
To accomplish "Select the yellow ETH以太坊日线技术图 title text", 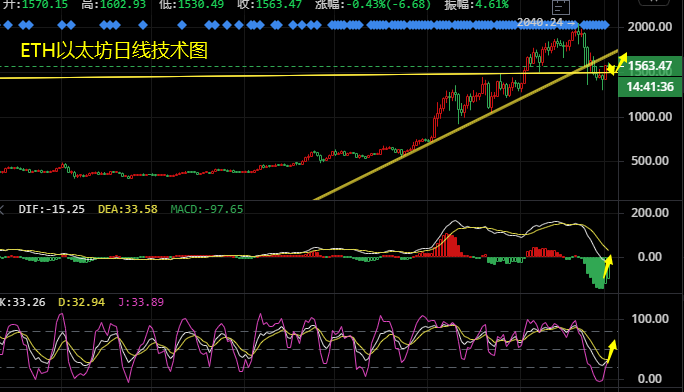I will [114, 51].
